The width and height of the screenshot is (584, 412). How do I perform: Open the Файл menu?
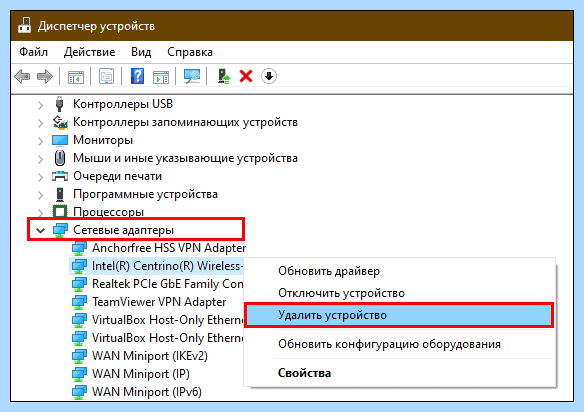click(x=34, y=52)
